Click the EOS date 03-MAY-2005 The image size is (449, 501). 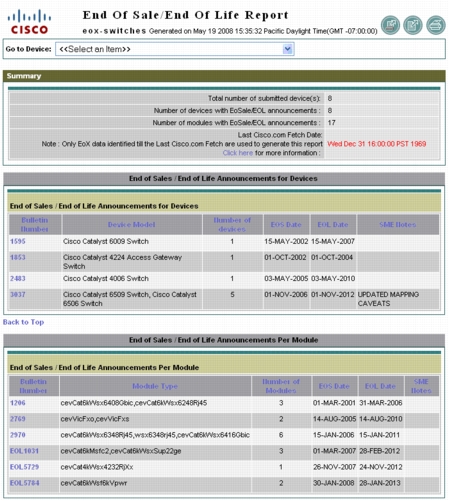click(x=286, y=278)
